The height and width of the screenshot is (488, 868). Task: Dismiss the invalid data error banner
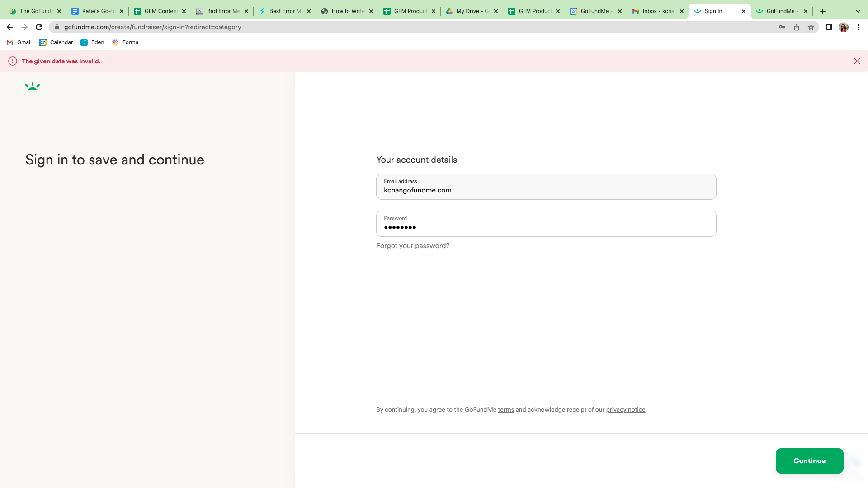[857, 61]
